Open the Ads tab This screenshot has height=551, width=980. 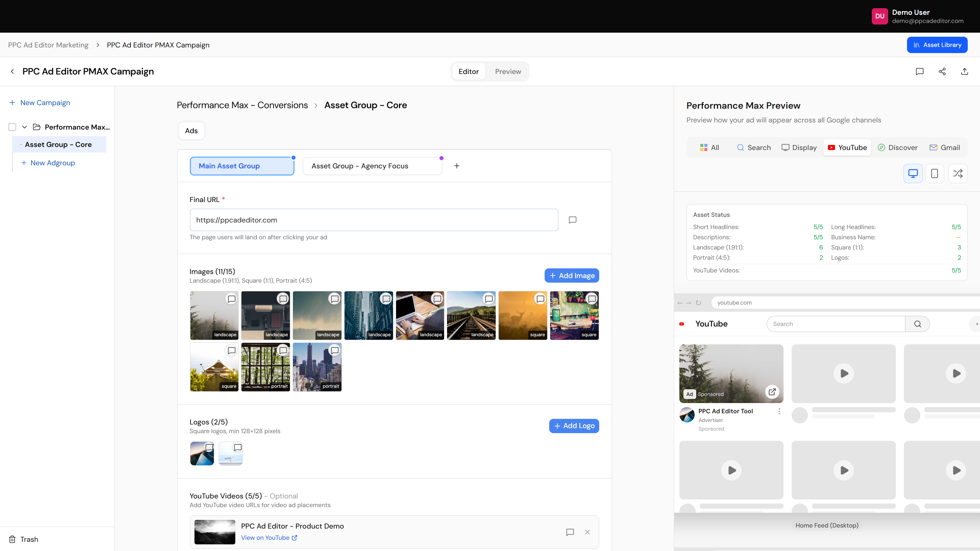click(x=191, y=131)
